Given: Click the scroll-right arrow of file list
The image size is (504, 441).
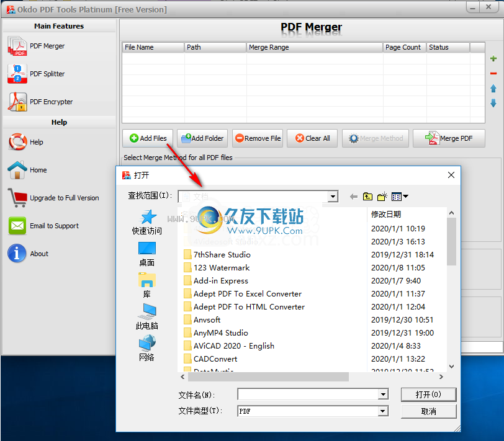Looking at the screenshot, I should coord(441,376).
